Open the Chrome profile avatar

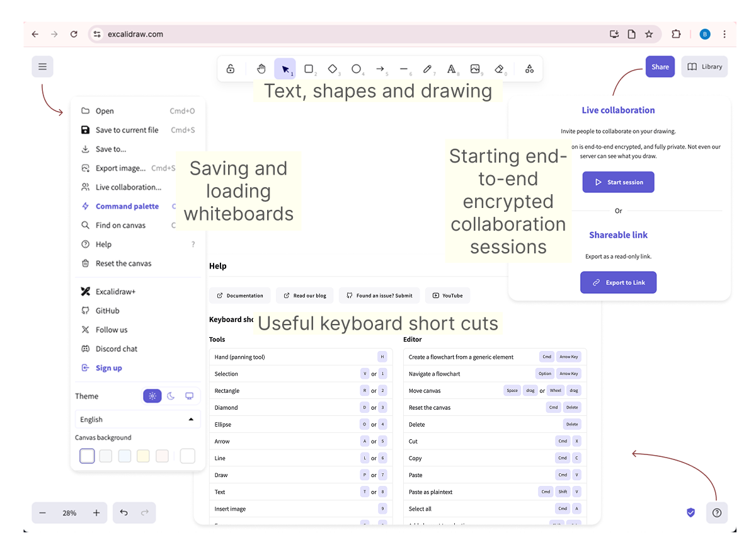(x=705, y=34)
